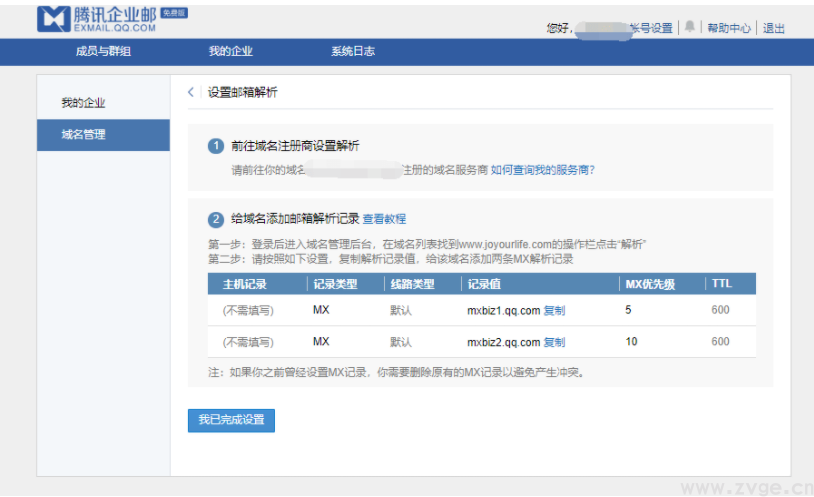This screenshot has height=497, width=814.
Task: Click the 第二步 instruction line
Action: pos(390,259)
